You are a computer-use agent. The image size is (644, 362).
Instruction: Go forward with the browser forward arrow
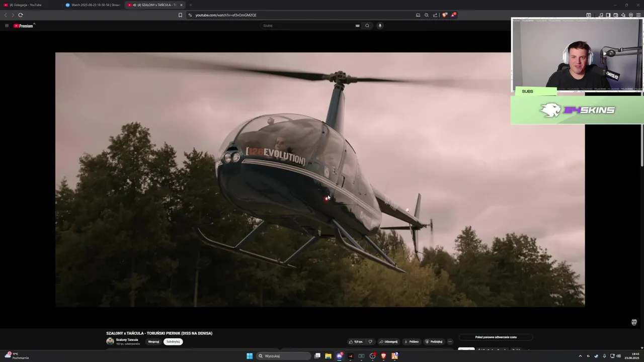(13, 15)
